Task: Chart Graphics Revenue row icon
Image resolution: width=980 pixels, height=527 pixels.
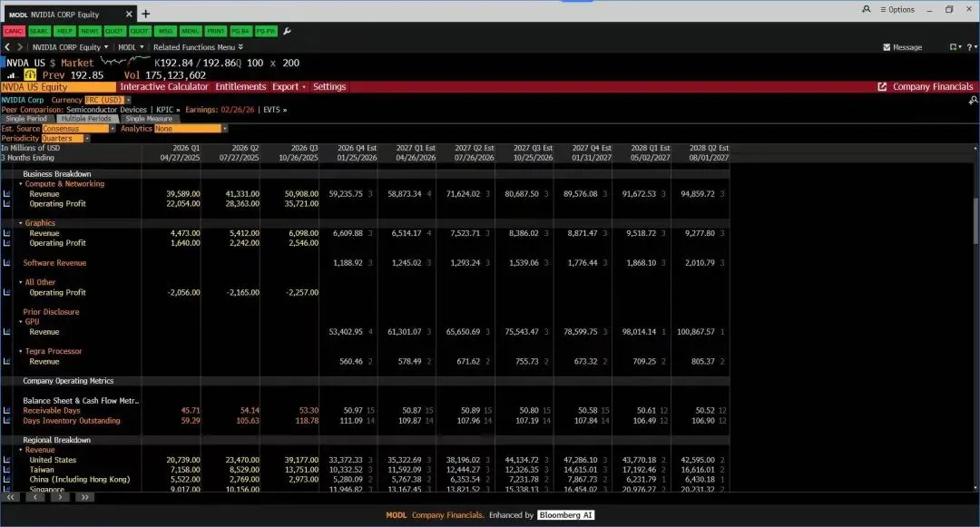Action: (7, 233)
